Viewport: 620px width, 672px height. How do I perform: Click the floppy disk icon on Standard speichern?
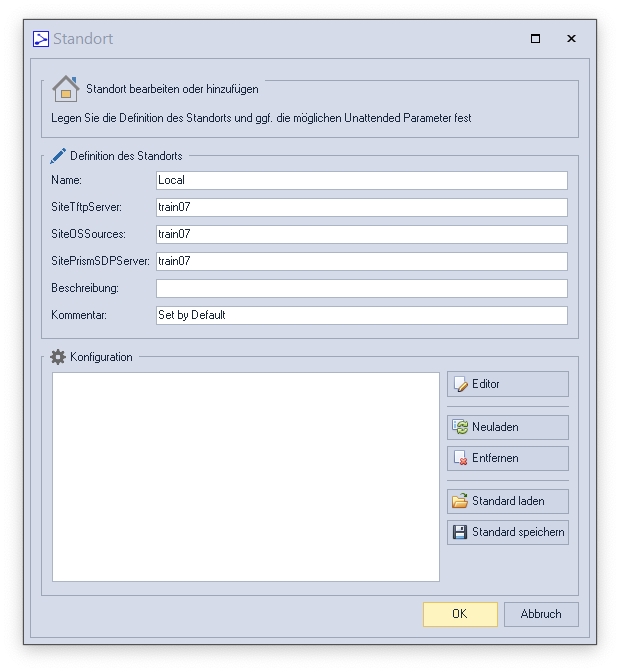click(460, 532)
